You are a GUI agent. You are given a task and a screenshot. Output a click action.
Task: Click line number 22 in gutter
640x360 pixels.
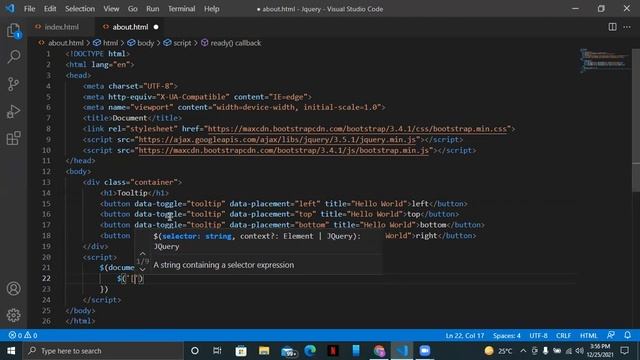click(47, 278)
